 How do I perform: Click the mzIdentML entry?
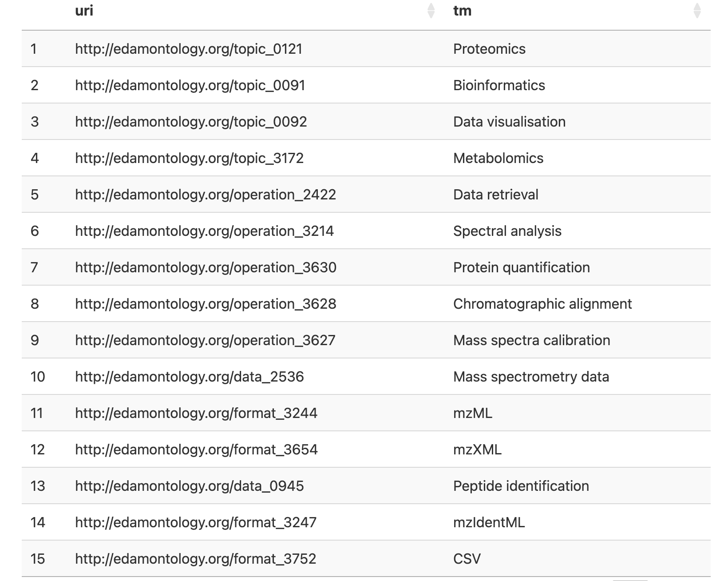(488, 522)
